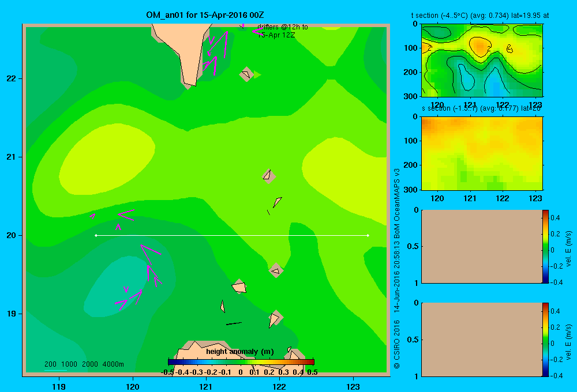
Task: Click the lower vel. E colorbar
Action: pyautogui.click(x=545, y=340)
